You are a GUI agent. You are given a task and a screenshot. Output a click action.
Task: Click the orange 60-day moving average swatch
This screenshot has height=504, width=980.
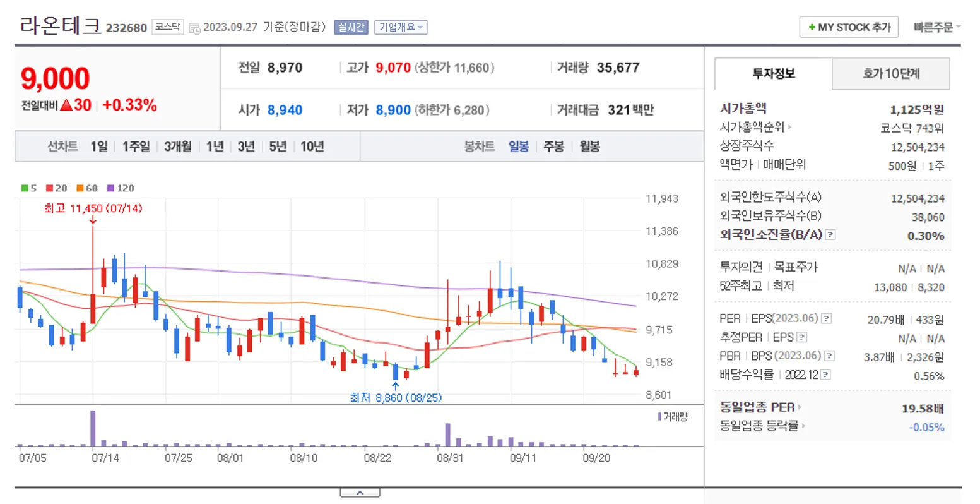click(80, 188)
